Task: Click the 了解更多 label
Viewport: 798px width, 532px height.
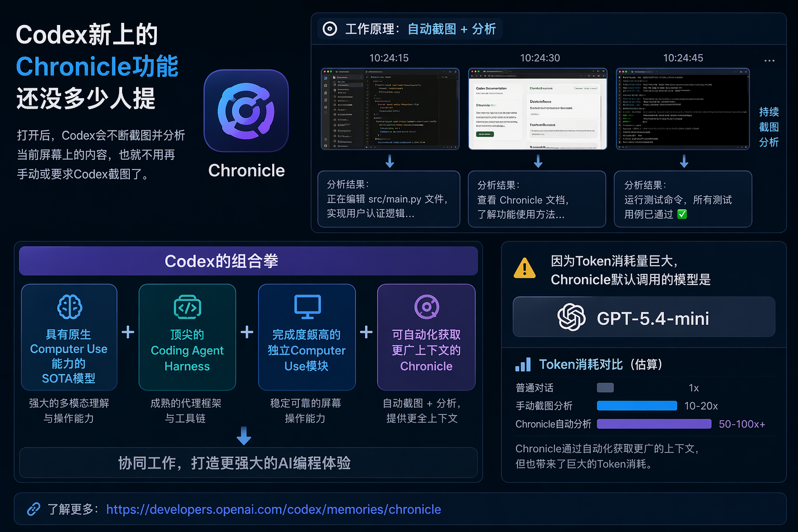Action: coord(73,509)
